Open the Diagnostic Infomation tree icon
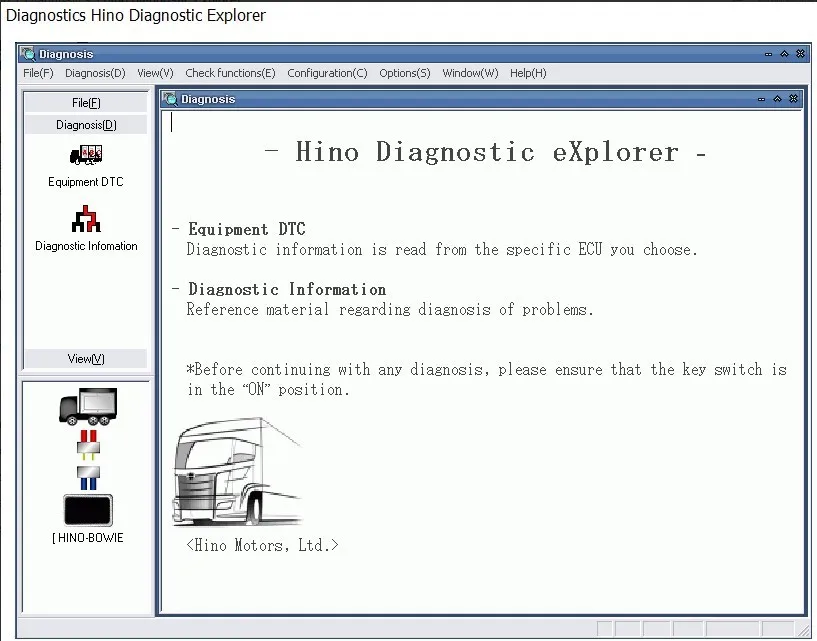The height and width of the screenshot is (641, 817). tap(86, 219)
